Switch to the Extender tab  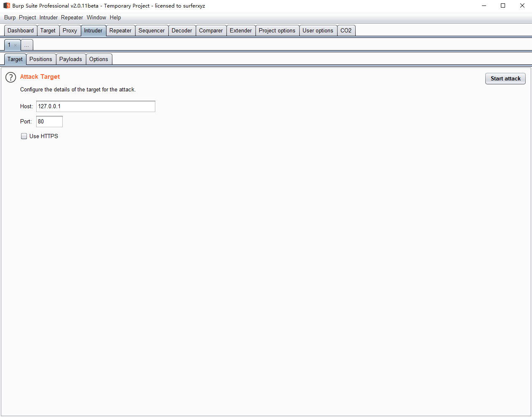point(241,30)
